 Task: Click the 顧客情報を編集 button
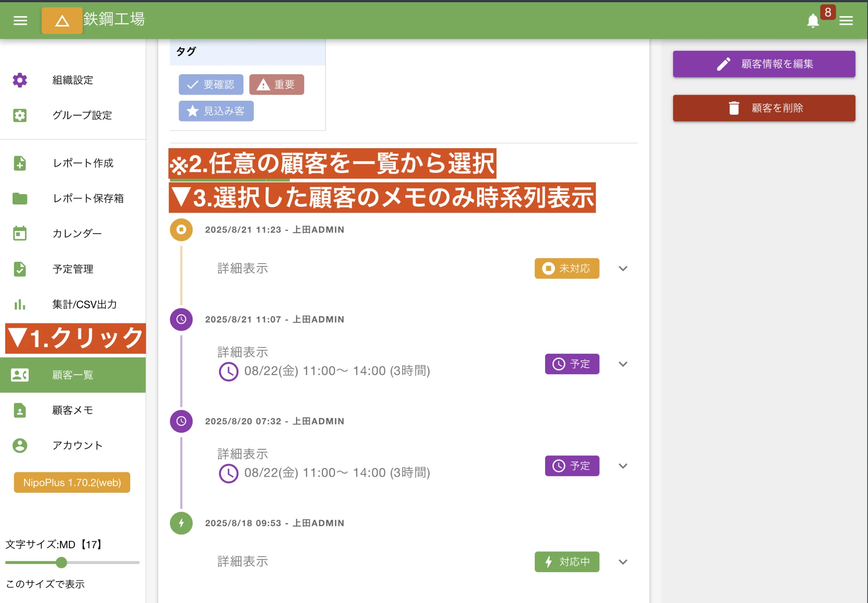point(764,64)
